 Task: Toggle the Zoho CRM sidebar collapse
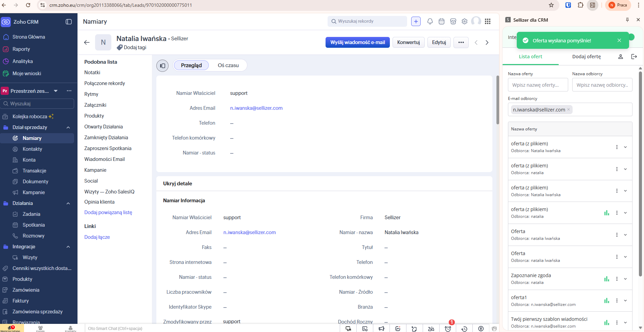point(69,22)
